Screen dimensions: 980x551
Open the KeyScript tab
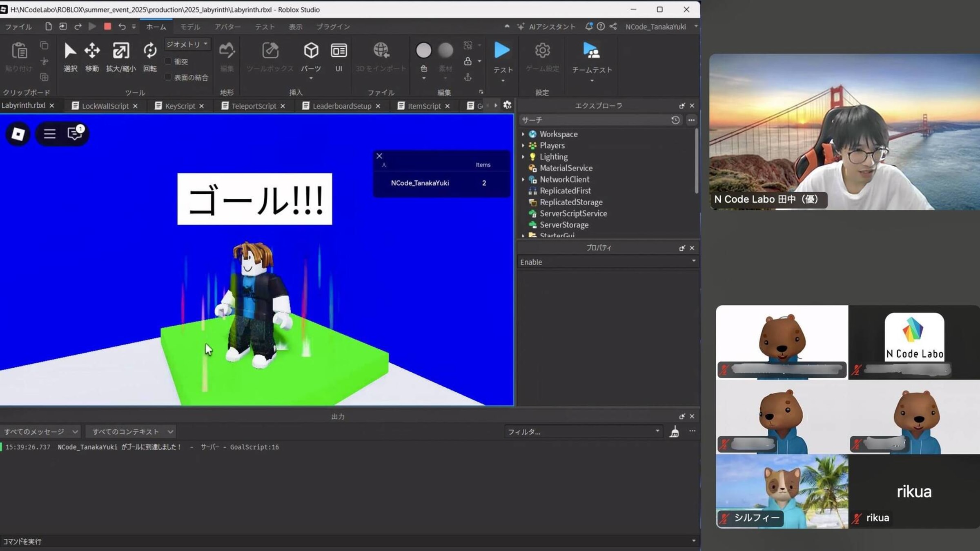coord(180,106)
